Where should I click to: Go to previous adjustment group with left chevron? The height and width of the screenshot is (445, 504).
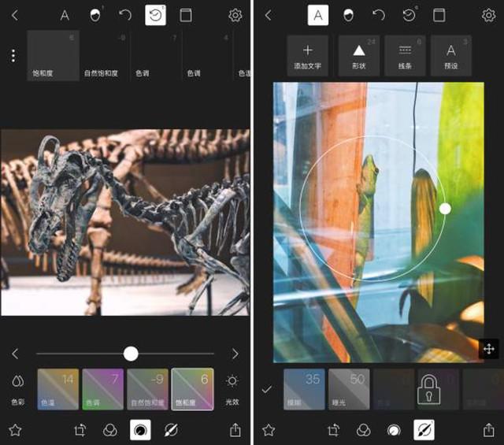pos(15,354)
